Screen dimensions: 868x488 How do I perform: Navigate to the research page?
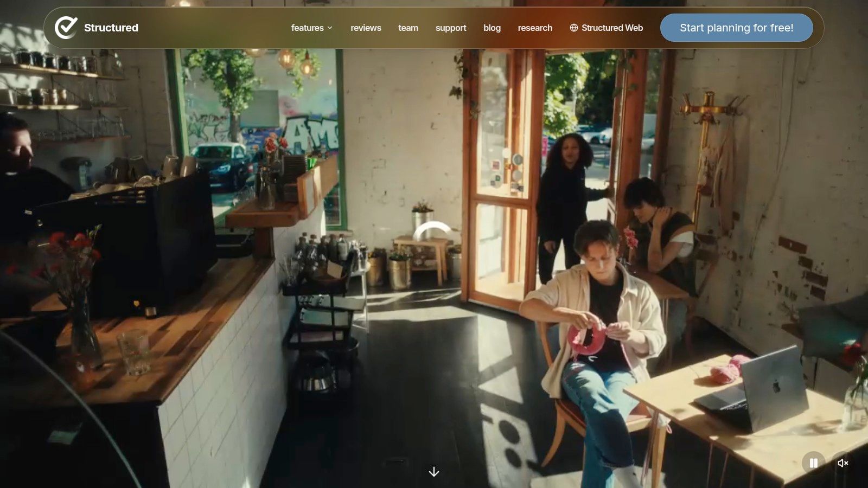tap(535, 28)
